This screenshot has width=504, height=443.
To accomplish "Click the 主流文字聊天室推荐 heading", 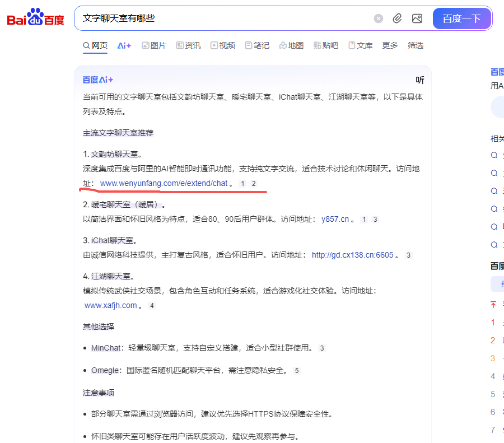I will 118,133.
